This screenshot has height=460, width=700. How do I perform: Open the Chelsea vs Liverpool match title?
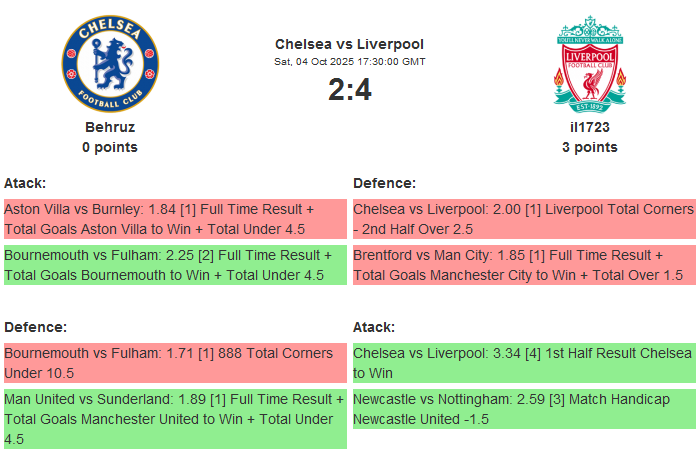pos(349,44)
